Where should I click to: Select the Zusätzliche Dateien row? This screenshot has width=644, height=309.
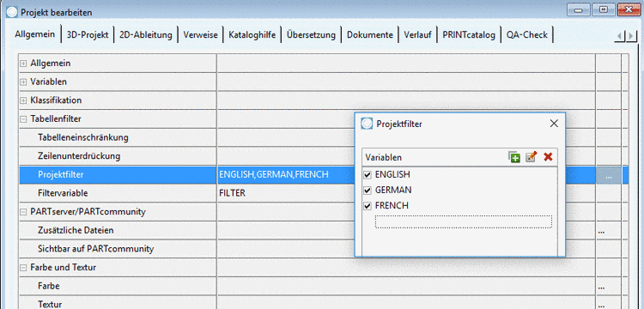click(76, 231)
